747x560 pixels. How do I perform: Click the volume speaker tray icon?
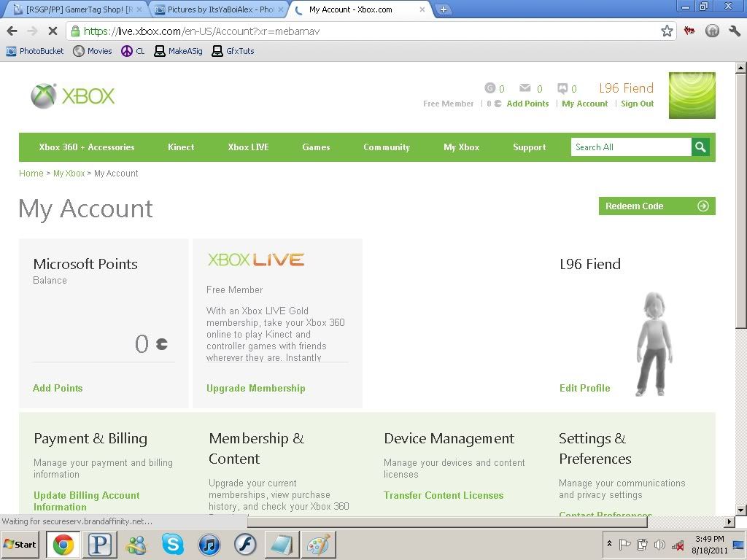(x=659, y=545)
